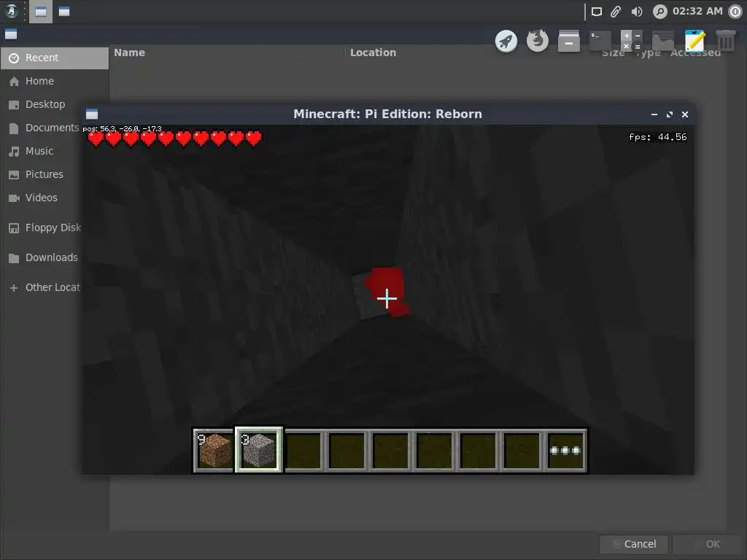Image resolution: width=747 pixels, height=560 pixels.
Task: Launch Firefox from the dock
Action: pyautogui.click(x=538, y=41)
